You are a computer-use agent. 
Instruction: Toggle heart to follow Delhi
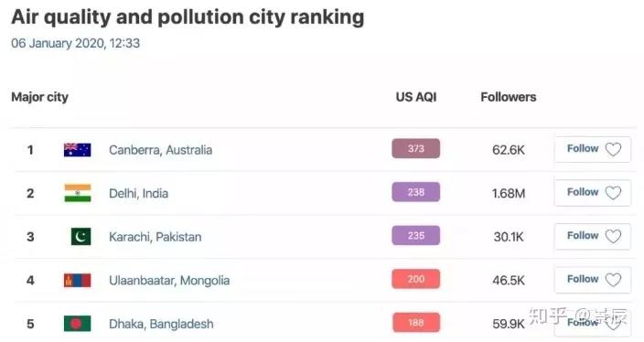click(613, 193)
